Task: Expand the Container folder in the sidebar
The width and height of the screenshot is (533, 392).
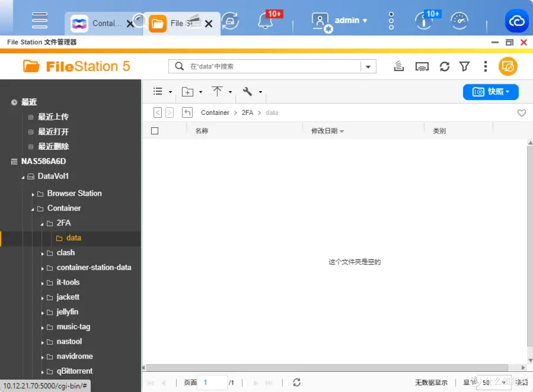Action: click(x=32, y=208)
